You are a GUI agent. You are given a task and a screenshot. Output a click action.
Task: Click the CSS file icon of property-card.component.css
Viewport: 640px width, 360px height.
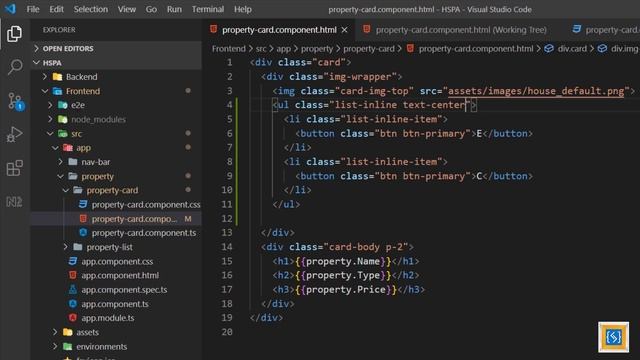pyautogui.click(x=83, y=204)
